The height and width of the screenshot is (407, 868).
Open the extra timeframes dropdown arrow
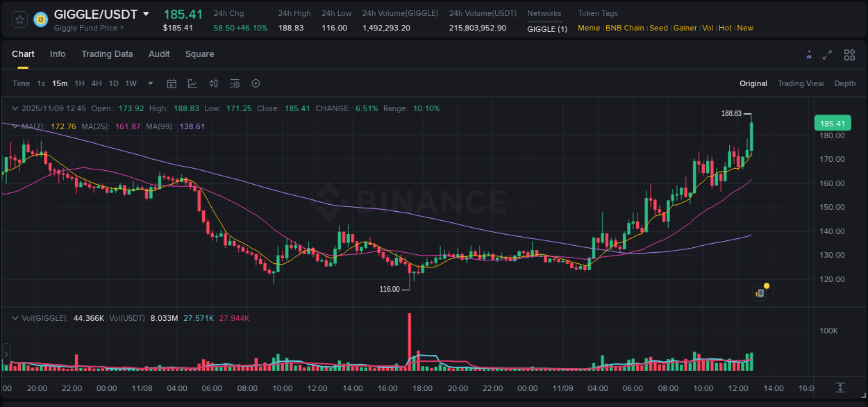(150, 83)
